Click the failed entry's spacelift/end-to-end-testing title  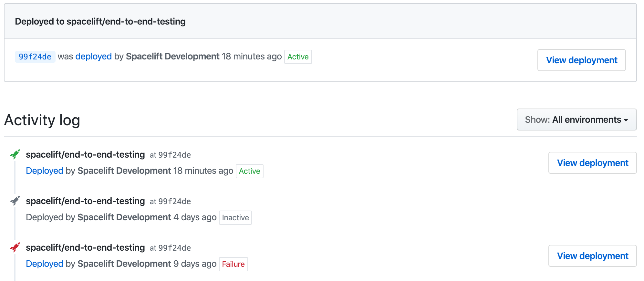point(85,248)
